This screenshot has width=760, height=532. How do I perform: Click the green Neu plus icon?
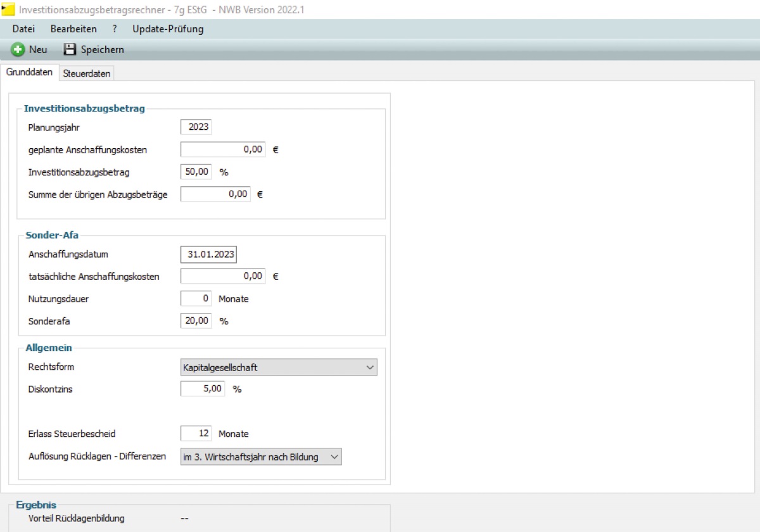click(18, 49)
